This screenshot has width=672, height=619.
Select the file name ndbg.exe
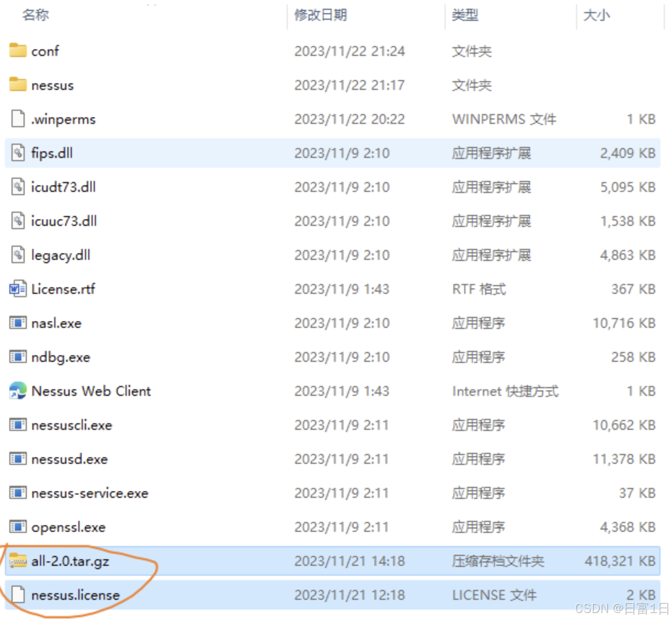point(61,357)
